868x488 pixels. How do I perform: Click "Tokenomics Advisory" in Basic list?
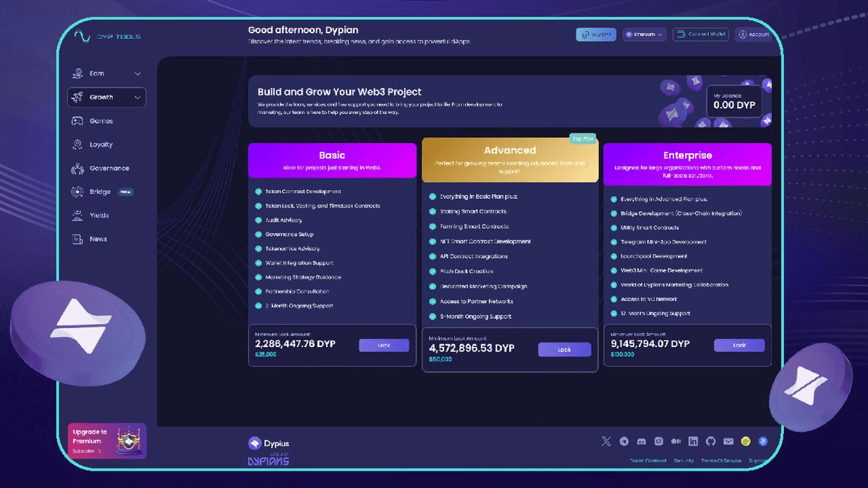point(292,249)
